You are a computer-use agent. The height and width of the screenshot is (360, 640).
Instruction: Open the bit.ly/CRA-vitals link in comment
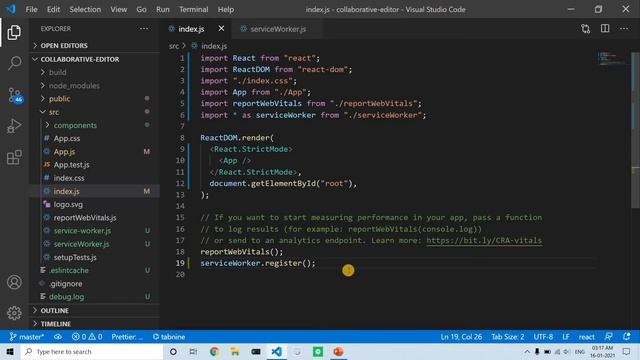coord(484,240)
